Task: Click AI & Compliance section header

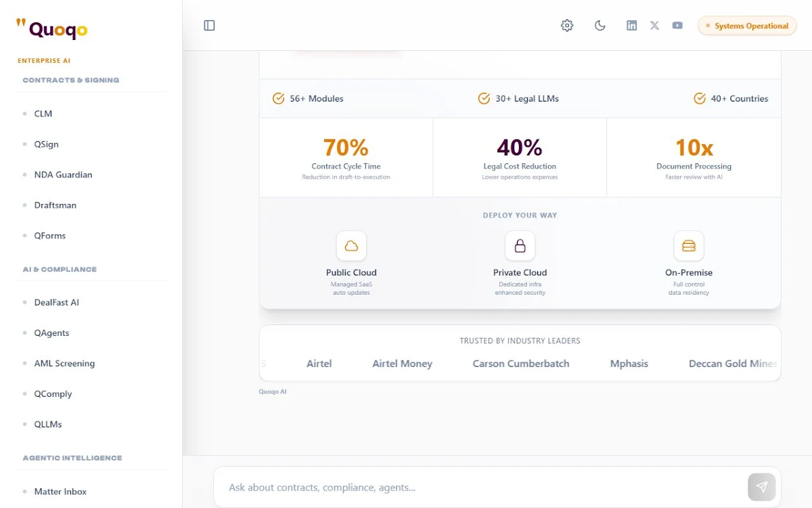Action: 60,269
